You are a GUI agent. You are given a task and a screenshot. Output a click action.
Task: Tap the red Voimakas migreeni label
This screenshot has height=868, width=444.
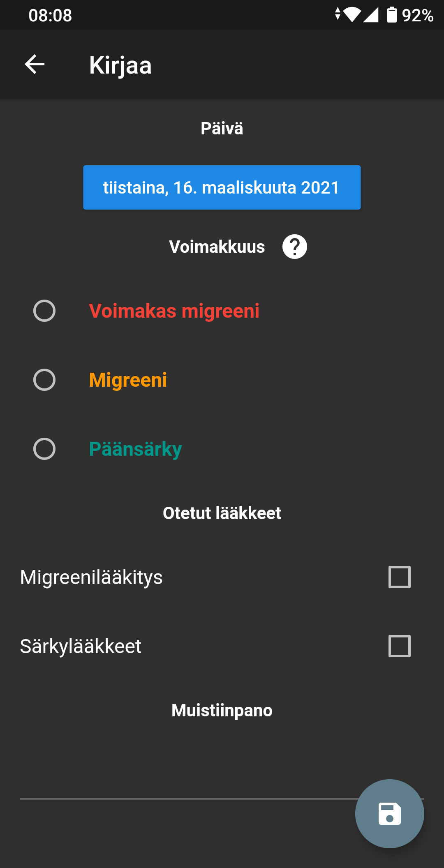[174, 311]
